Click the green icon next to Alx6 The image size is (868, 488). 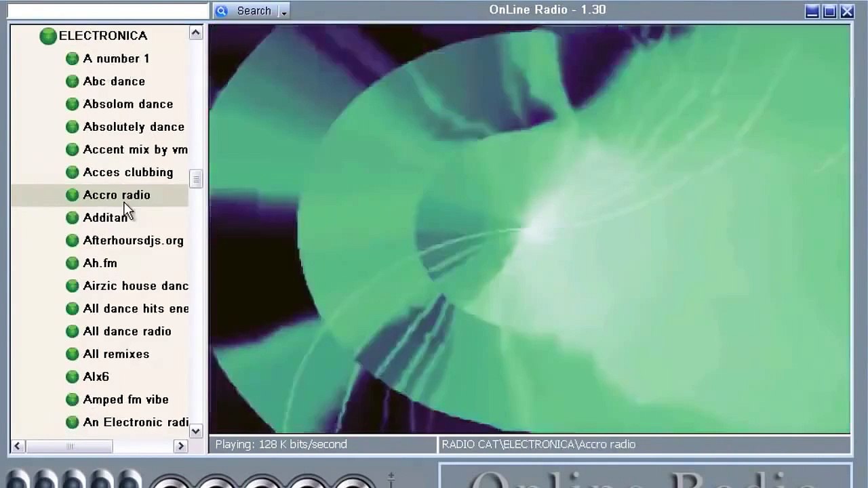click(73, 377)
